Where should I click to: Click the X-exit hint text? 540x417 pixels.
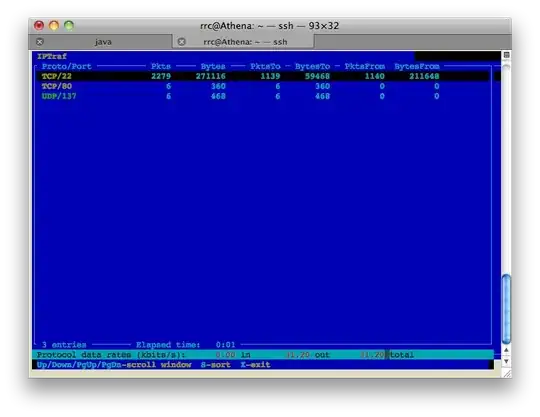point(256,365)
